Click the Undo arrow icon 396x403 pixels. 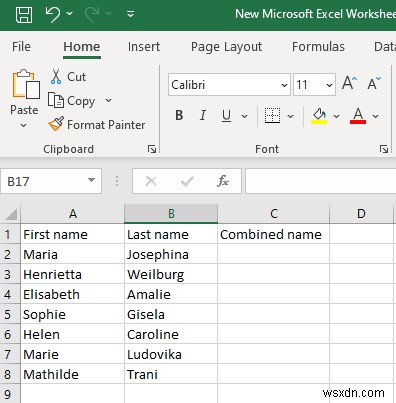tap(53, 14)
